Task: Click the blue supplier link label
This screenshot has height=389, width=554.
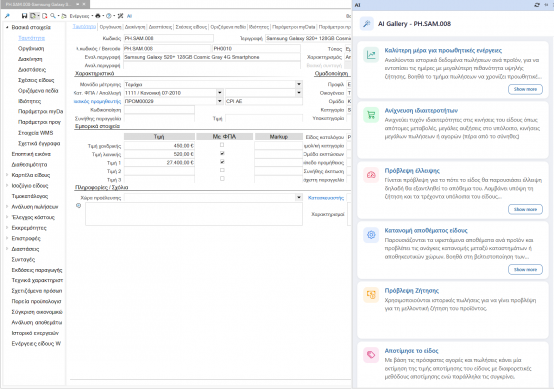Action: 97,101
